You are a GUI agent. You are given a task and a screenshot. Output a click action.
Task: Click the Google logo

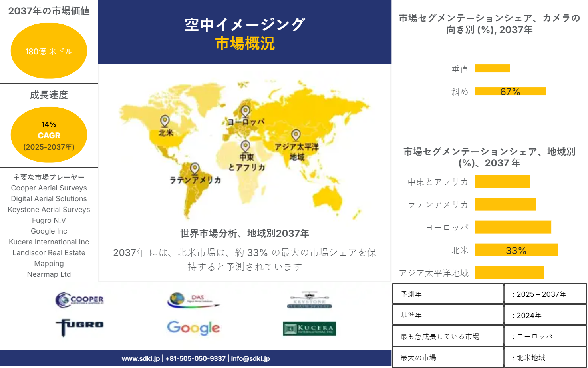[x=193, y=328]
